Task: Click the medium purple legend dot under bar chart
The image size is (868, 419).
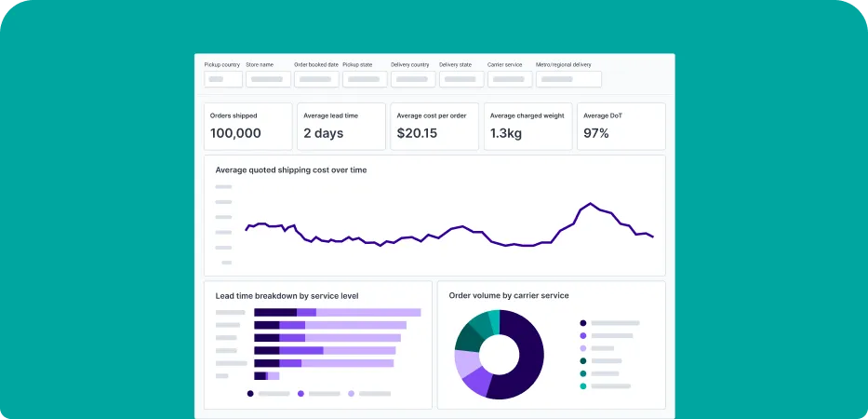Action: point(300,394)
